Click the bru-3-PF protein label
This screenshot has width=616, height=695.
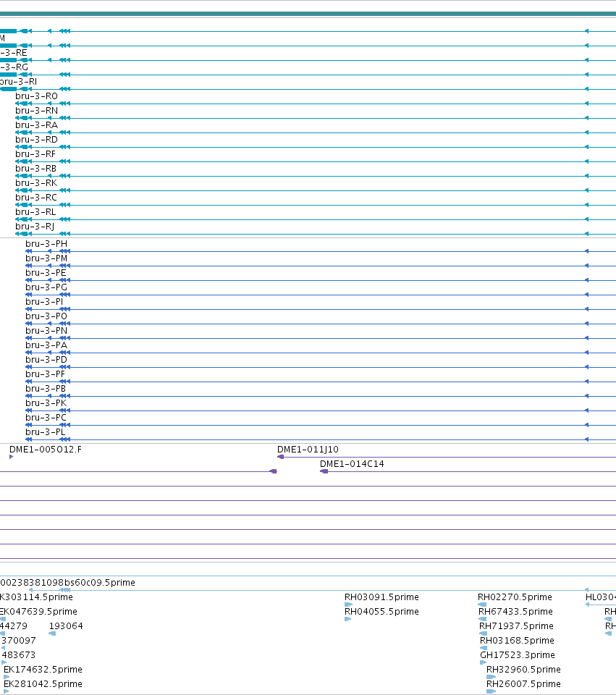pyautogui.click(x=45, y=374)
